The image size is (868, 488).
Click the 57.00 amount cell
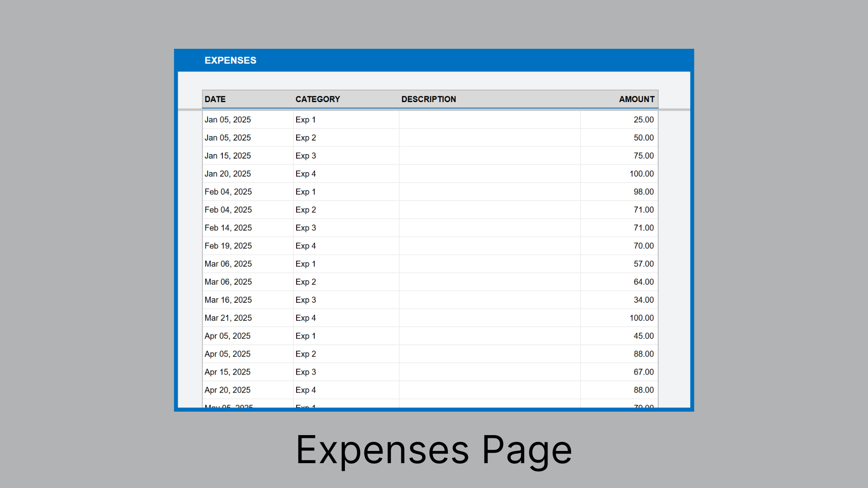643,264
